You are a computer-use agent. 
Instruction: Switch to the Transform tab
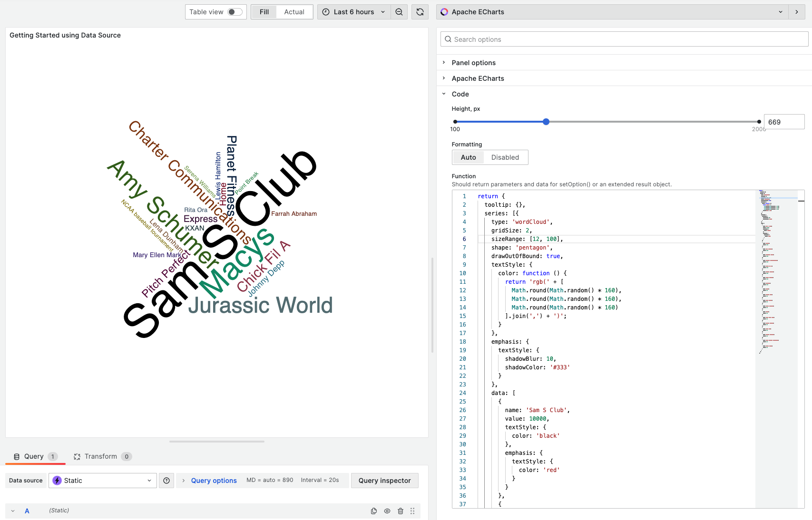pyautogui.click(x=100, y=456)
